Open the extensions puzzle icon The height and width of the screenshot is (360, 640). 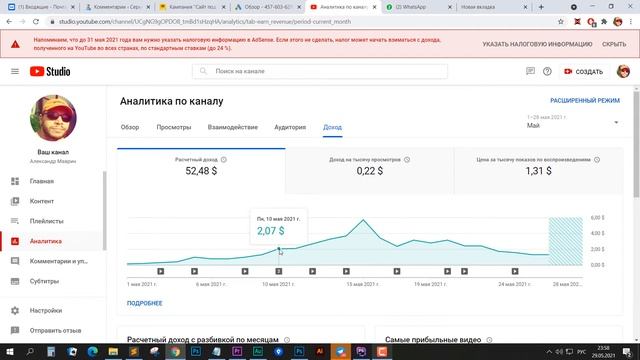[x=604, y=22]
